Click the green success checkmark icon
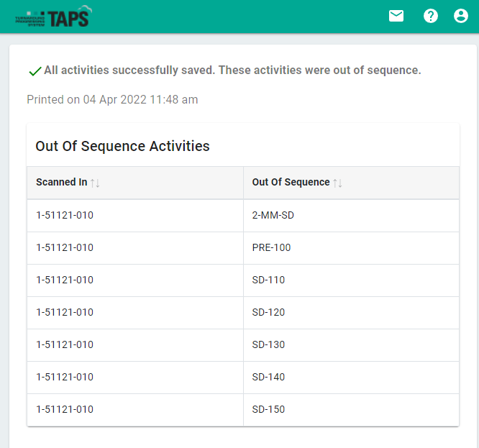This screenshot has width=479, height=448. (x=34, y=71)
